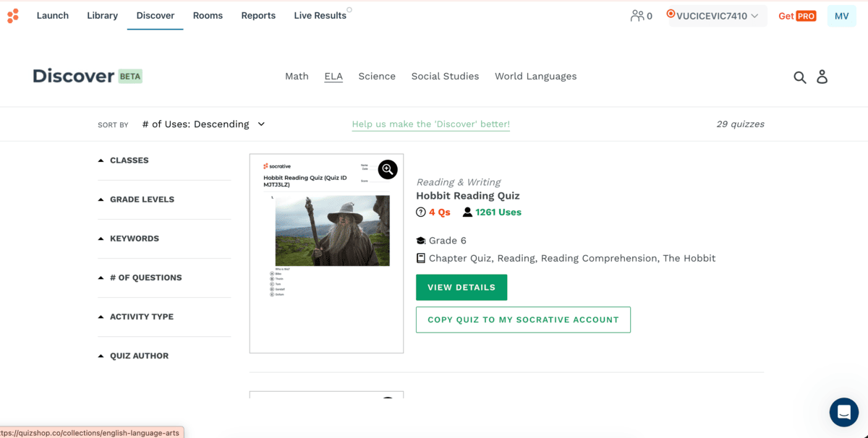Click the user account profile icon

pyautogui.click(x=822, y=77)
